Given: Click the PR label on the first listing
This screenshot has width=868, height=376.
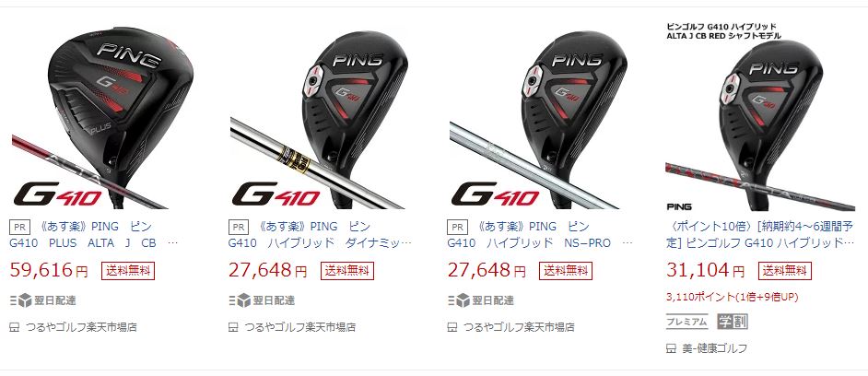Looking at the screenshot, I should pyautogui.click(x=20, y=227).
